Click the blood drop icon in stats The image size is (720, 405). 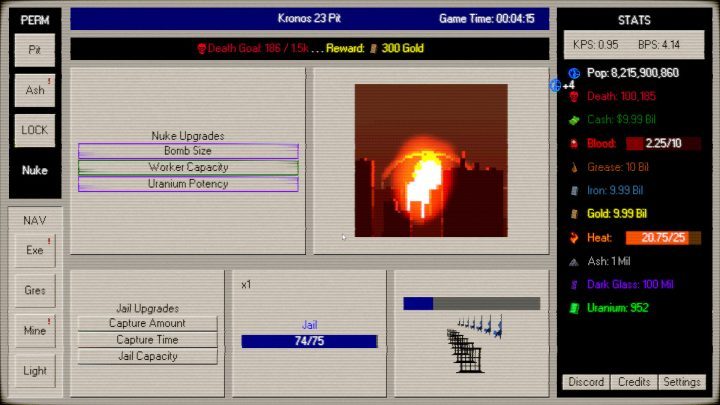click(x=574, y=144)
